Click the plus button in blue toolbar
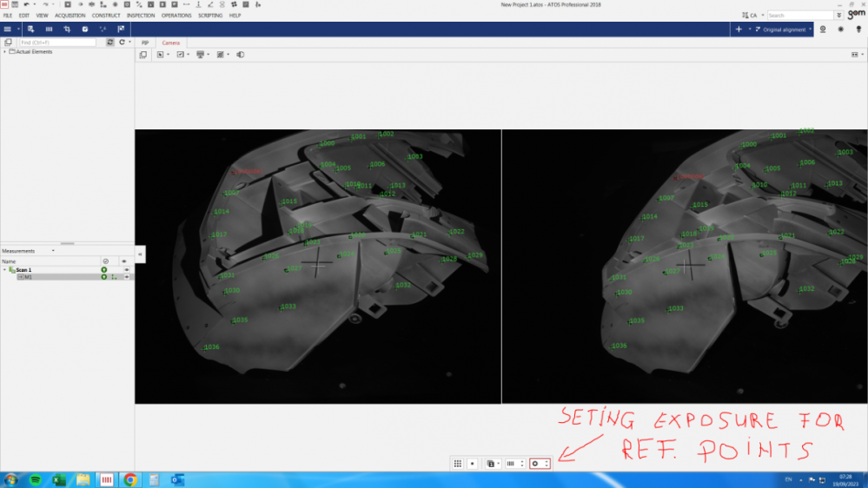Screen dimensions: 868x488 coord(739,29)
